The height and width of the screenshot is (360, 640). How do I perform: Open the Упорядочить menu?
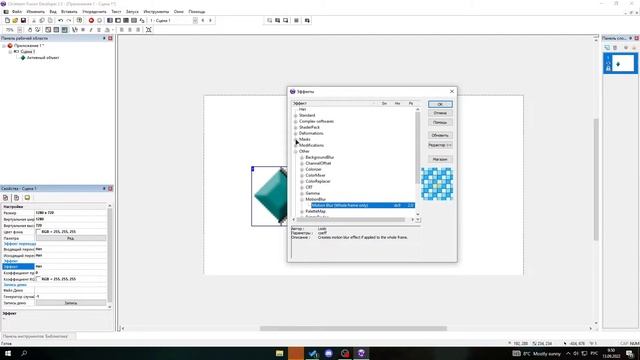[94, 12]
